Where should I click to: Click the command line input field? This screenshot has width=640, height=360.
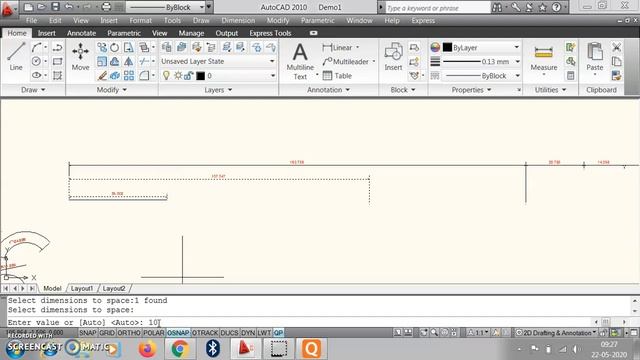[300, 322]
